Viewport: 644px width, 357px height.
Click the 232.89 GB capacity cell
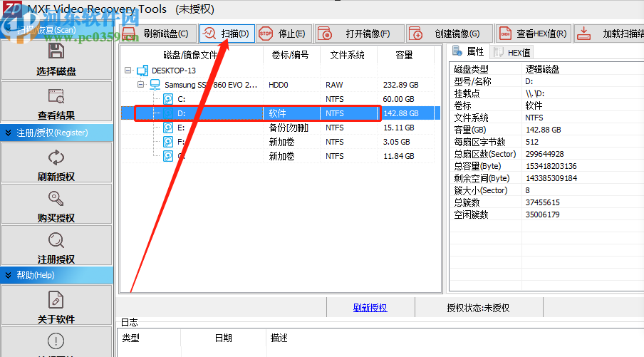coord(400,85)
